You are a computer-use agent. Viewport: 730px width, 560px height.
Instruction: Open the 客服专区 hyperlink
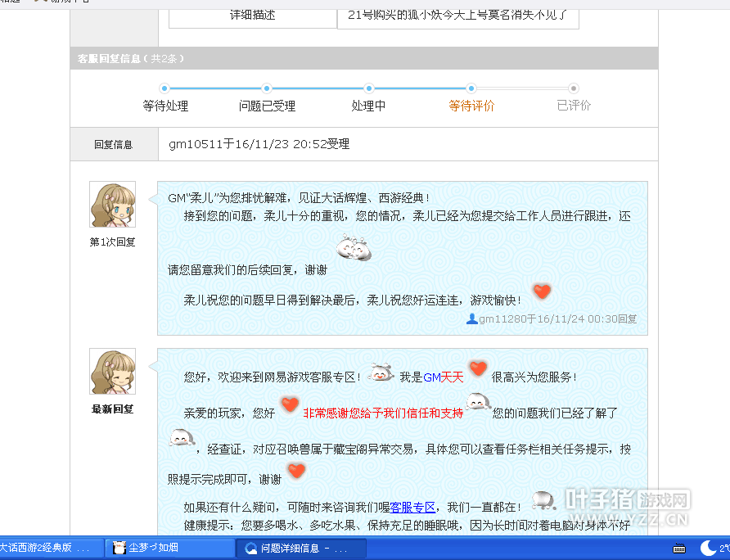click(x=412, y=508)
